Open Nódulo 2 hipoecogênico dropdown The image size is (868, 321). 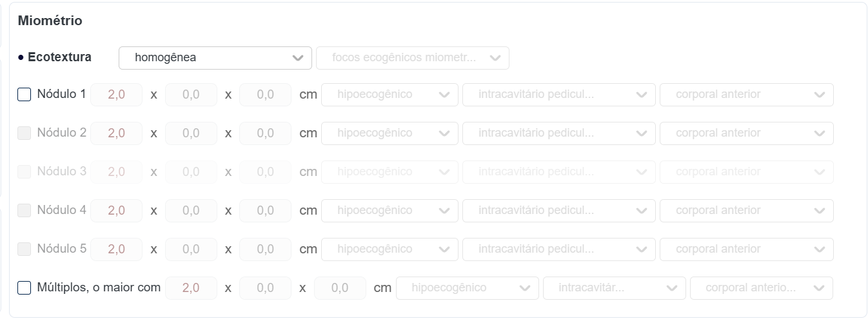tap(389, 133)
